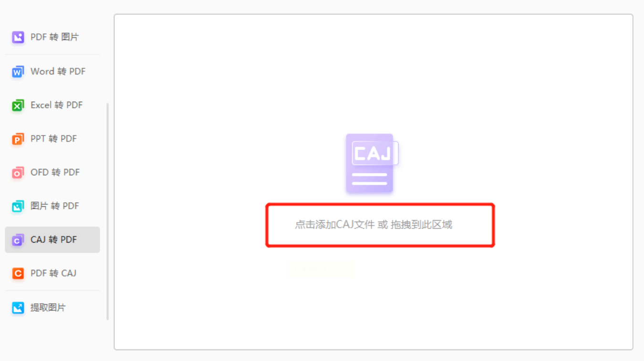Open the 提取图片 text label

point(48,308)
